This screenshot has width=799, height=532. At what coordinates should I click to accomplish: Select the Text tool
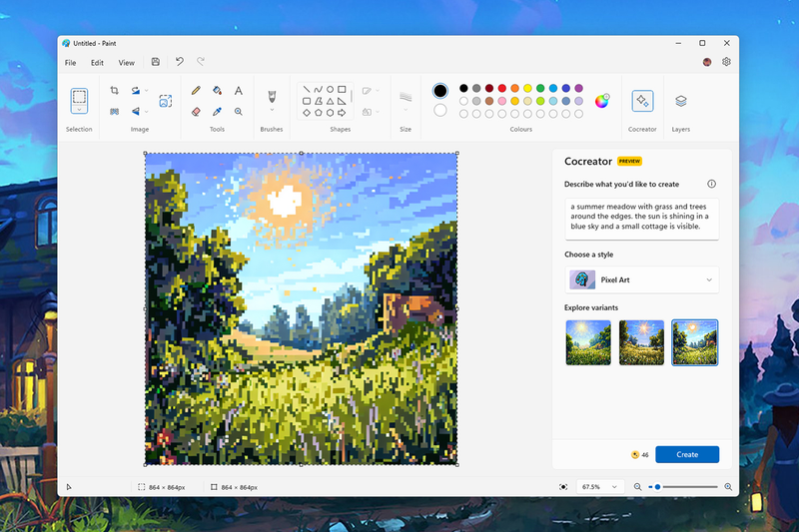(238, 91)
